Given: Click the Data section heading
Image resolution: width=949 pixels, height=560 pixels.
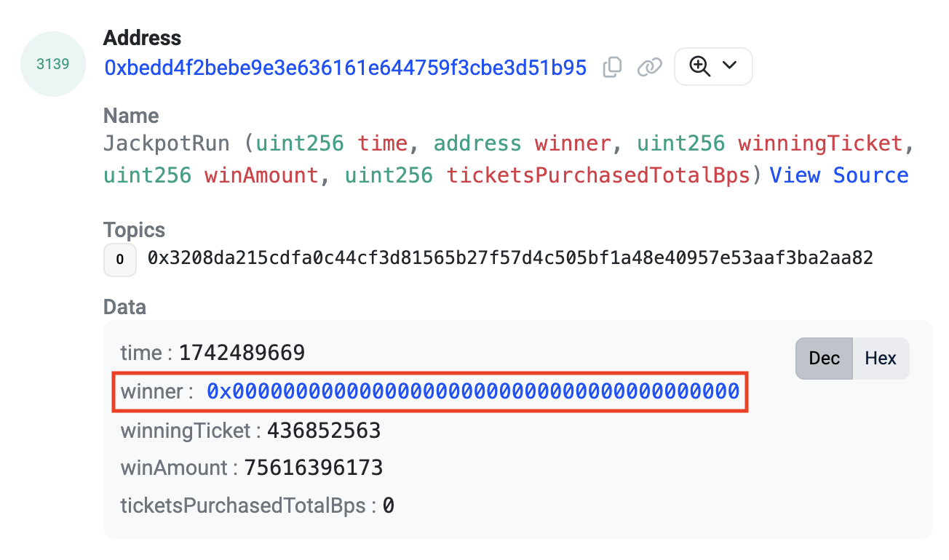Looking at the screenshot, I should coord(124,307).
